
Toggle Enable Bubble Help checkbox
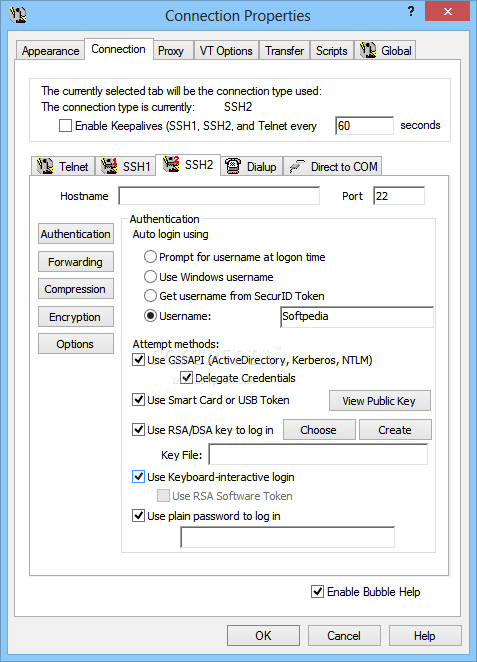coord(317,591)
